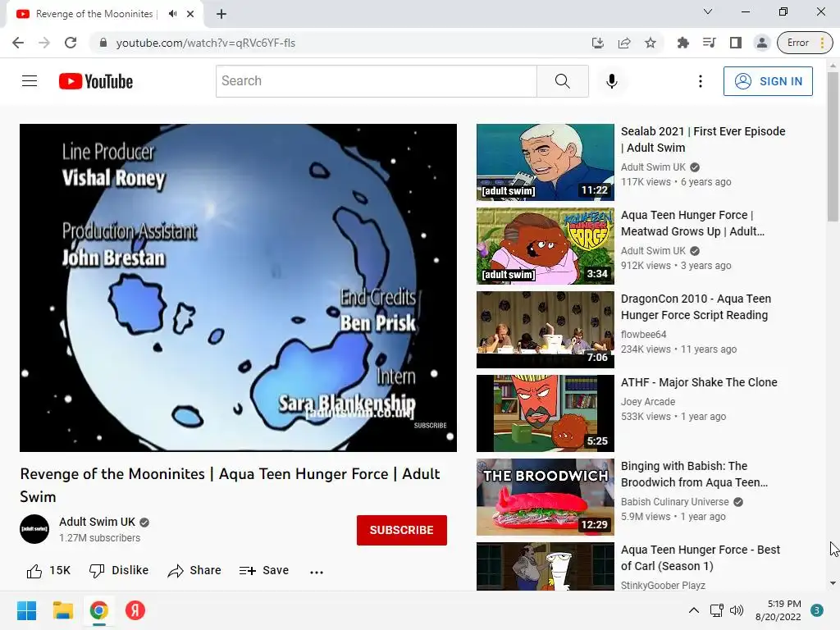
Task: Click the Chrome taskbar icon
Action: (x=99, y=610)
